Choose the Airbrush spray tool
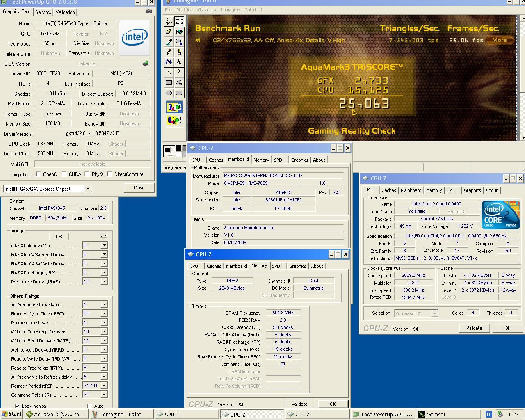The height and width of the screenshot is (420, 525). click(x=169, y=62)
